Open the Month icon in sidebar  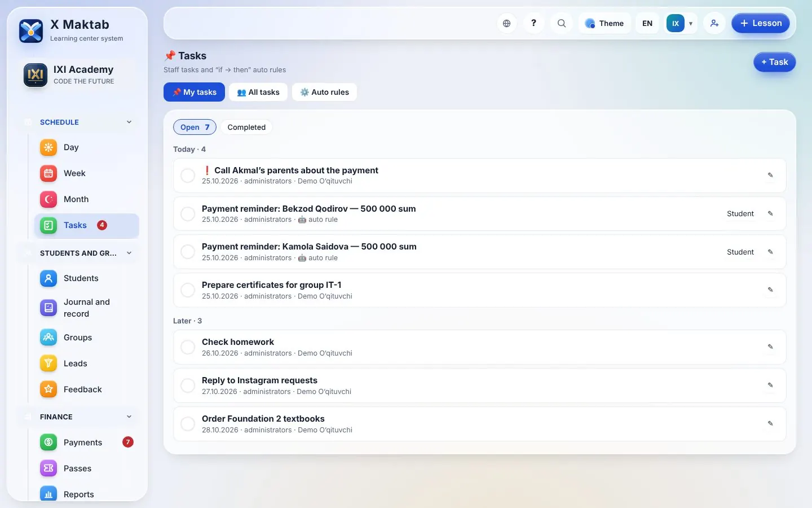click(x=48, y=199)
